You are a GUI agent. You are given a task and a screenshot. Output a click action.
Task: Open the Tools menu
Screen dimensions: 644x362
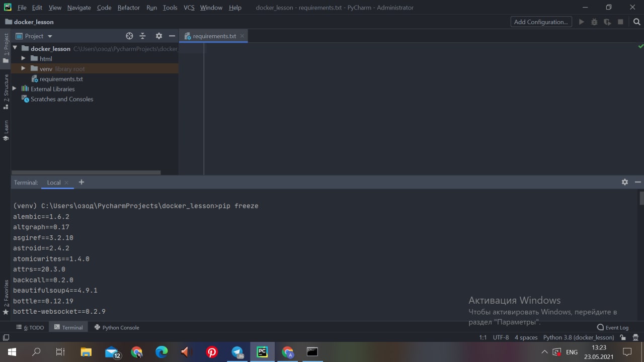click(x=170, y=8)
